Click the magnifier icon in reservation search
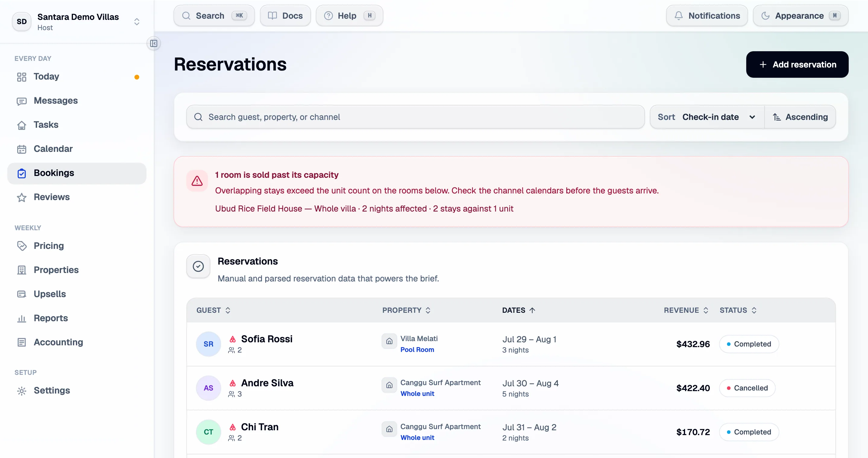868x458 pixels. 198,117
